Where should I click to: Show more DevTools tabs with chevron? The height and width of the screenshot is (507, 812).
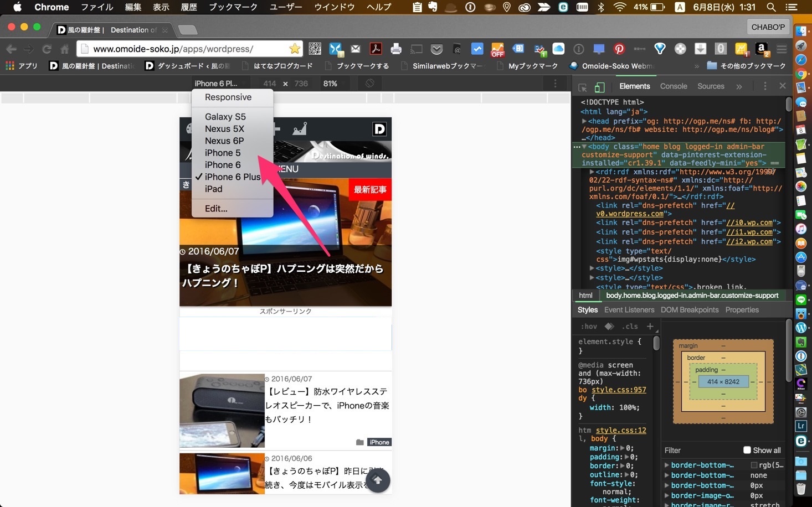point(739,86)
